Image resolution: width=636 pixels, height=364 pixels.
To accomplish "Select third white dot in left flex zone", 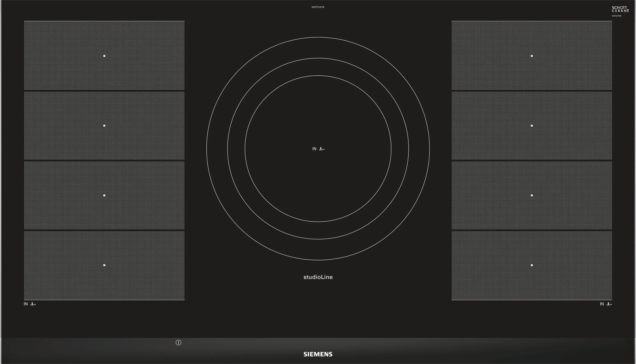I will tap(104, 195).
